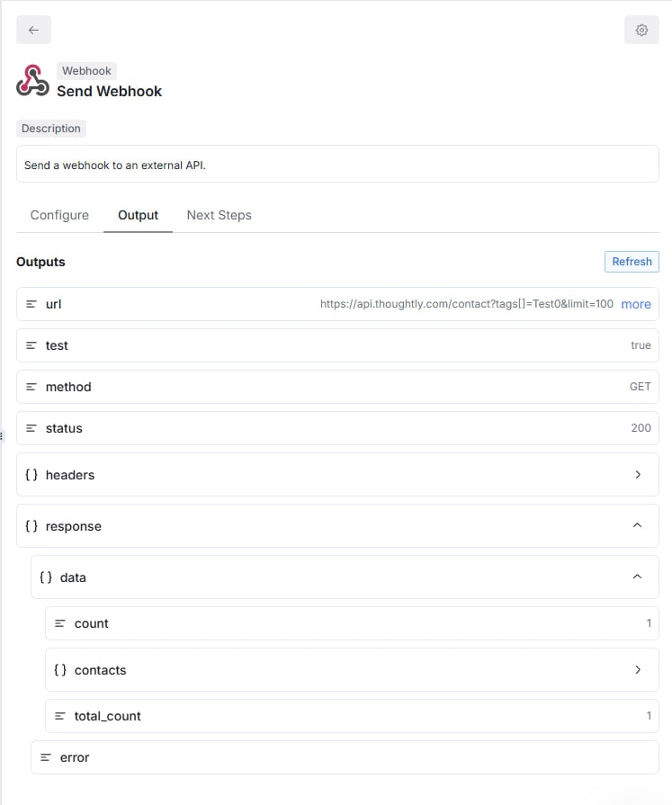Switch to the Configure tab
The width and height of the screenshot is (672, 805).
(59, 215)
